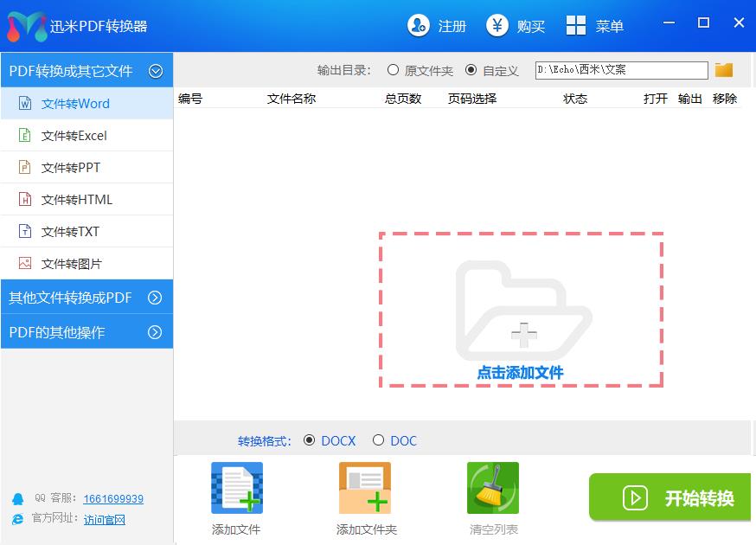Choose DOC conversion format radio
The height and width of the screenshot is (545, 756).
tap(378, 440)
